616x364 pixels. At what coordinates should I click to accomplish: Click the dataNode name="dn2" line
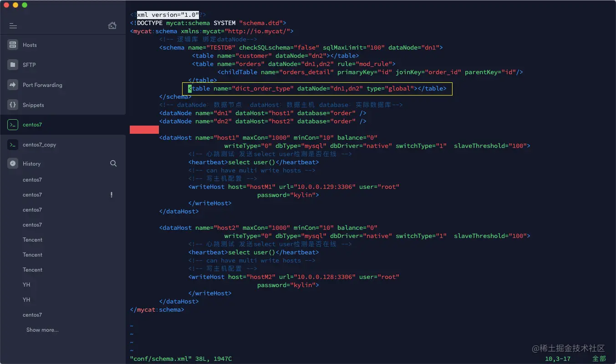(x=263, y=121)
